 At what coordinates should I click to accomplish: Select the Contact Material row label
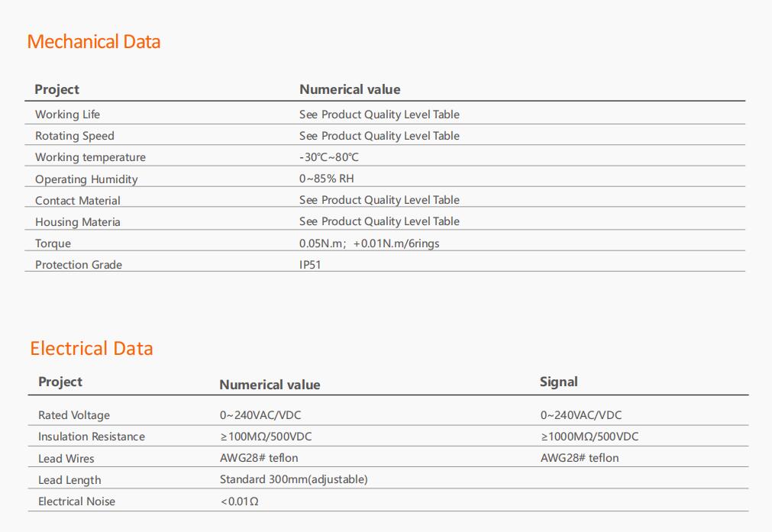tap(78, 200)
